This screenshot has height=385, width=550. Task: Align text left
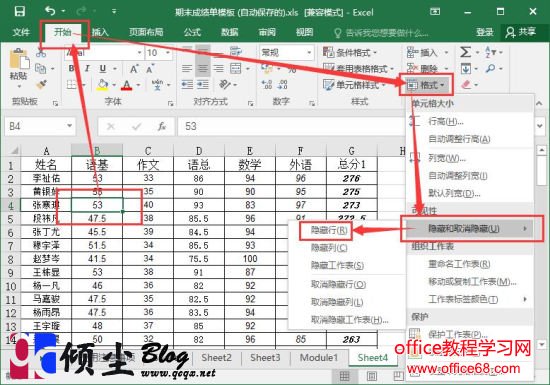click(x=187, y=68)
